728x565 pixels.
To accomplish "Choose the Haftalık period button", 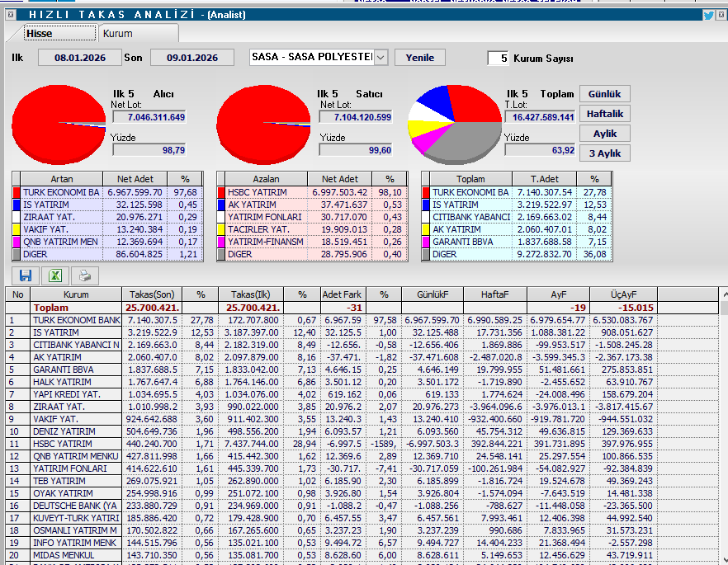I will point(604,114).
